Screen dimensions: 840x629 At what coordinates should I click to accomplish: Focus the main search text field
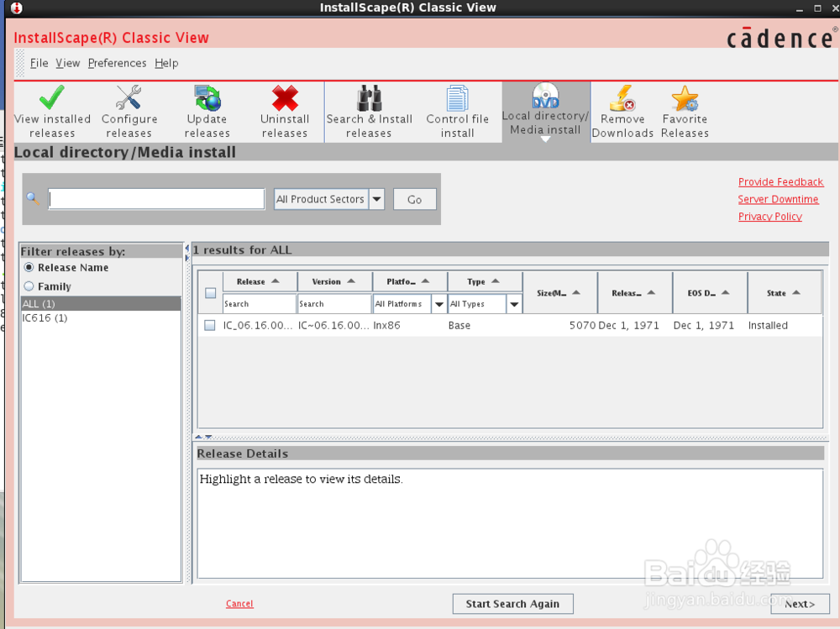pos(156,199)
